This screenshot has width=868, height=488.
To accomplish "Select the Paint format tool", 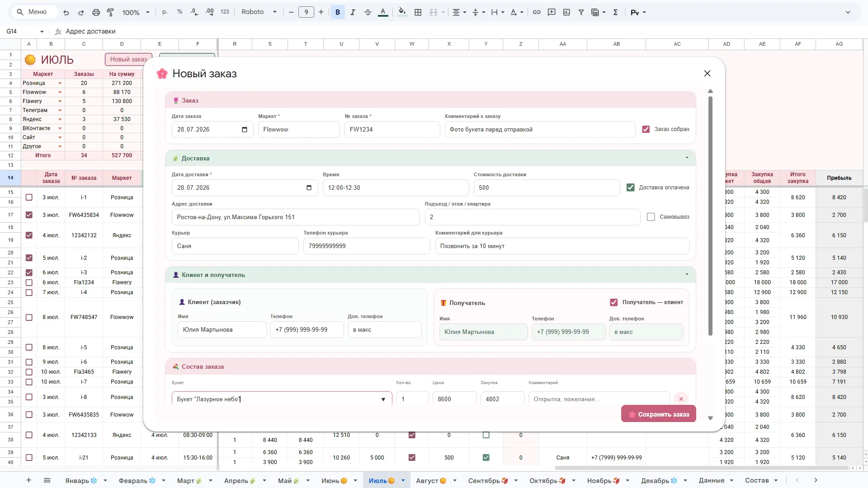I will pyautogui.click(x=110, y=12).
